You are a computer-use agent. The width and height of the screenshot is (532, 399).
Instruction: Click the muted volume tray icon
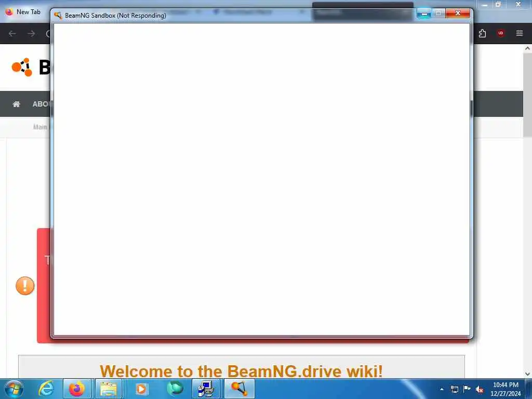480,390
